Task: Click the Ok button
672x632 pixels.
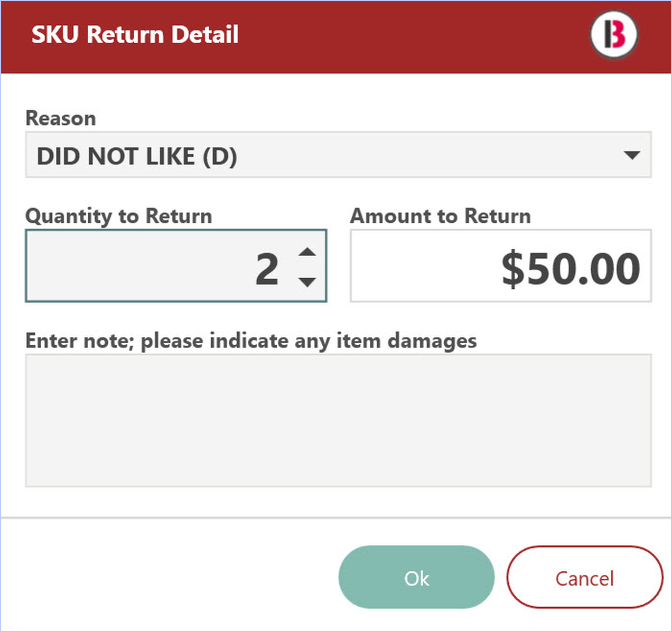Action: point(416,577)
